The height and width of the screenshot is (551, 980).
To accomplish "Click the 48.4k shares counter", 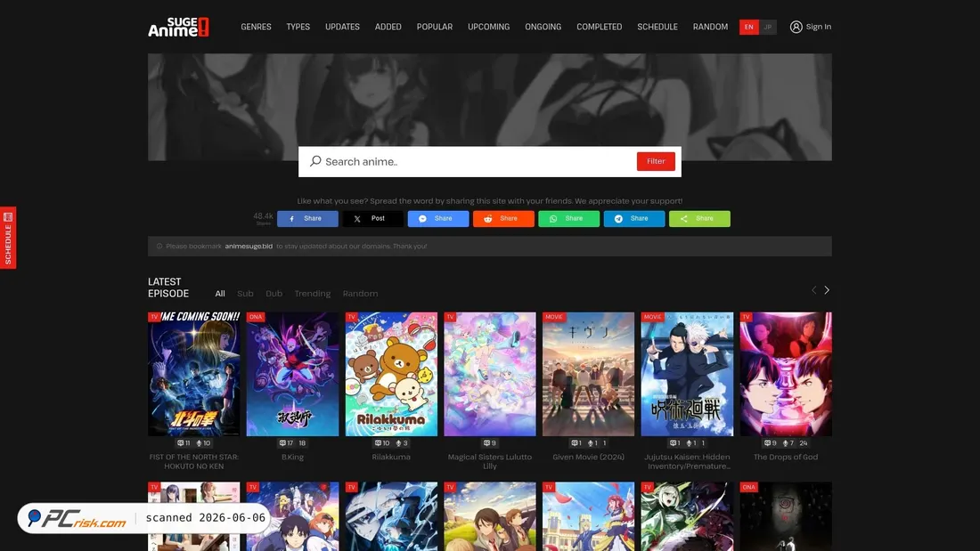I will click(x=263, y=218).
